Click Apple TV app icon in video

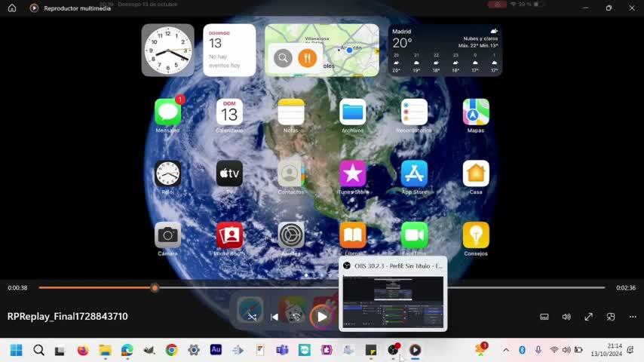click(x=229, y=173)
